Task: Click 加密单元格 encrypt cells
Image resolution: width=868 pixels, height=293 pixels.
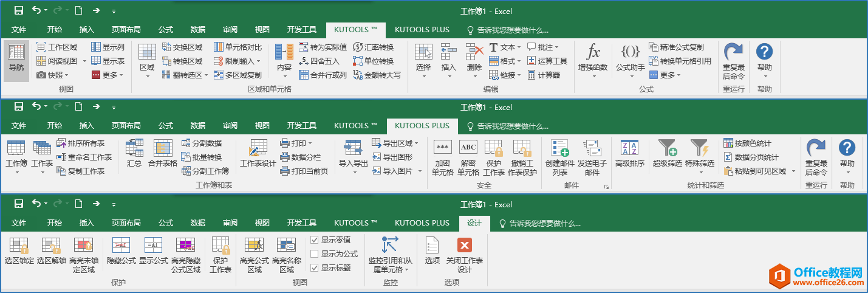Action: pos(443,157)
